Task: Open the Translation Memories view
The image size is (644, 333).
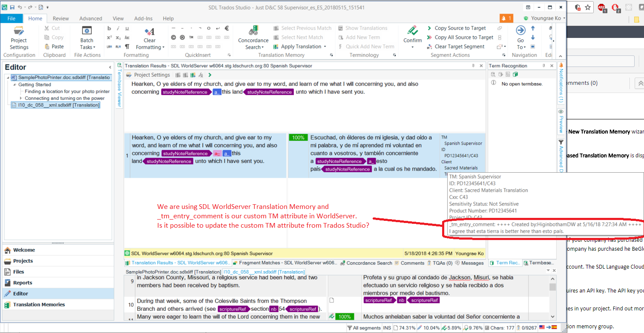Action: coord(39,304)
